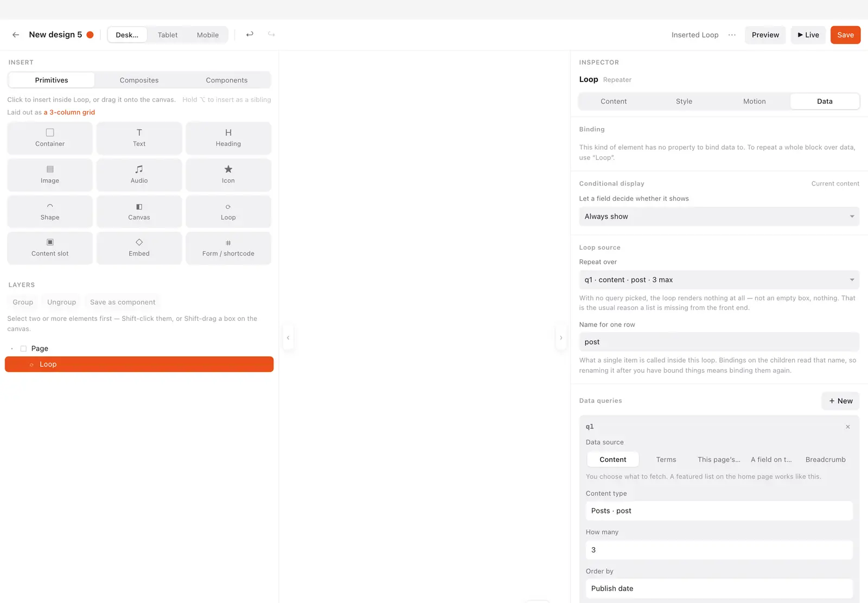The image size is (868, 603).
Task: Insert a Loop primitive from the grid
Action: 228,212
